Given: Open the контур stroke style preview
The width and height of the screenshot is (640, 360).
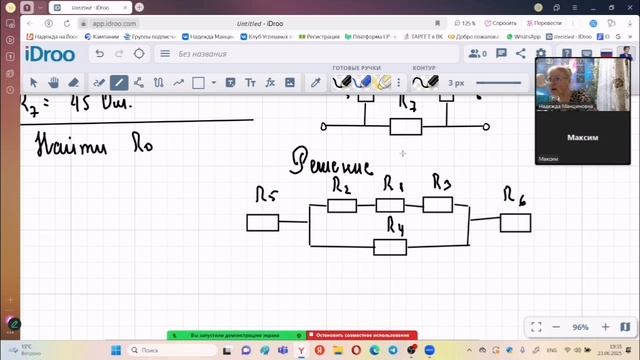Looking at the screenshot, I should (425, 82).
